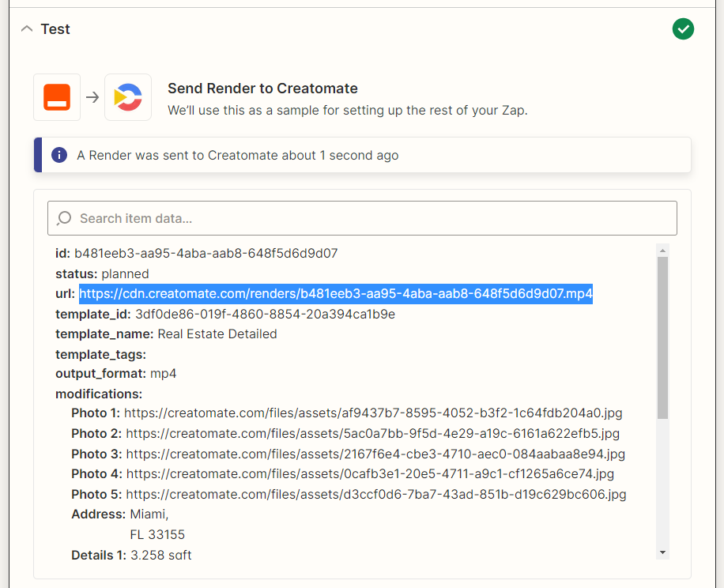The image size is (724, 588).
Task: Click the Send Render to Creatomate title
Action: (x=262, y=89)
